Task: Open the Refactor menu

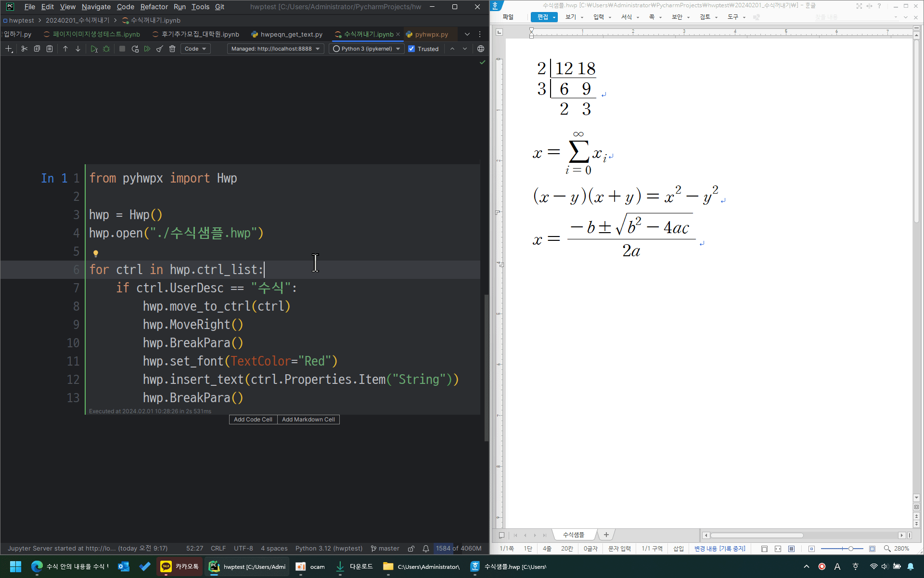Action: [x=154, y=7]
